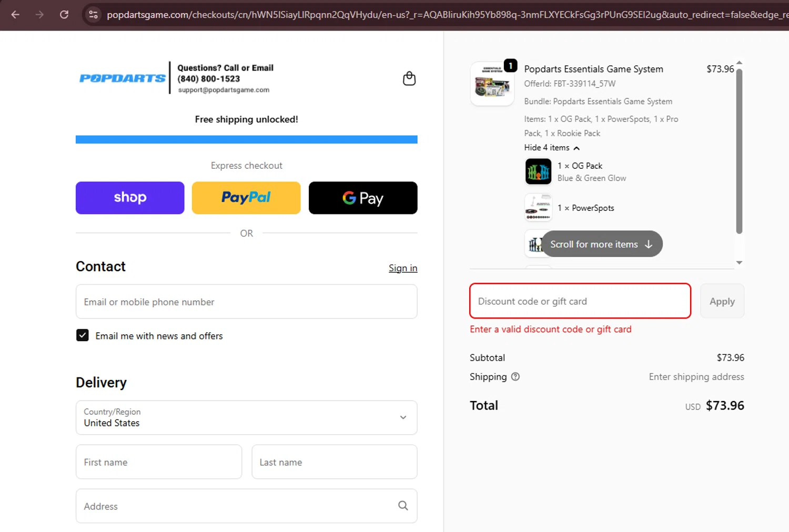Click the 'Enter shipping address' text
789x532 pixels.
coord(696,376)
